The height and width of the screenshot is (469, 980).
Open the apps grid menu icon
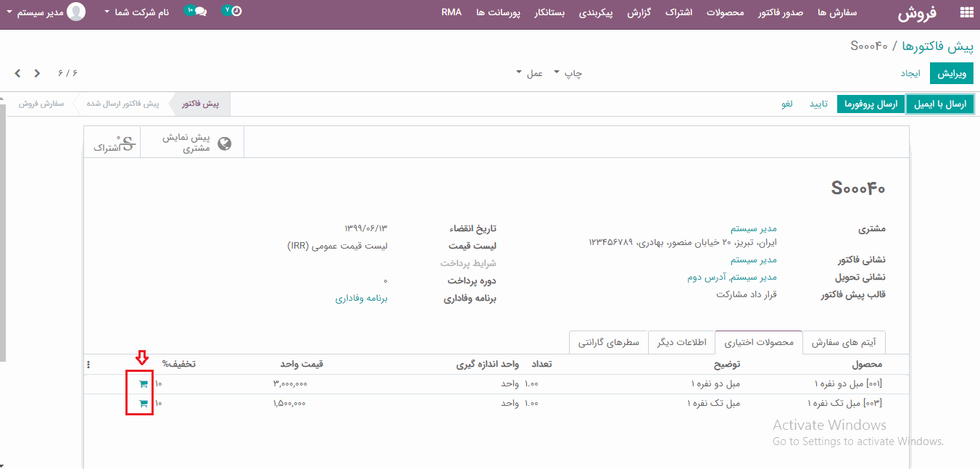[x=966, y=12]
